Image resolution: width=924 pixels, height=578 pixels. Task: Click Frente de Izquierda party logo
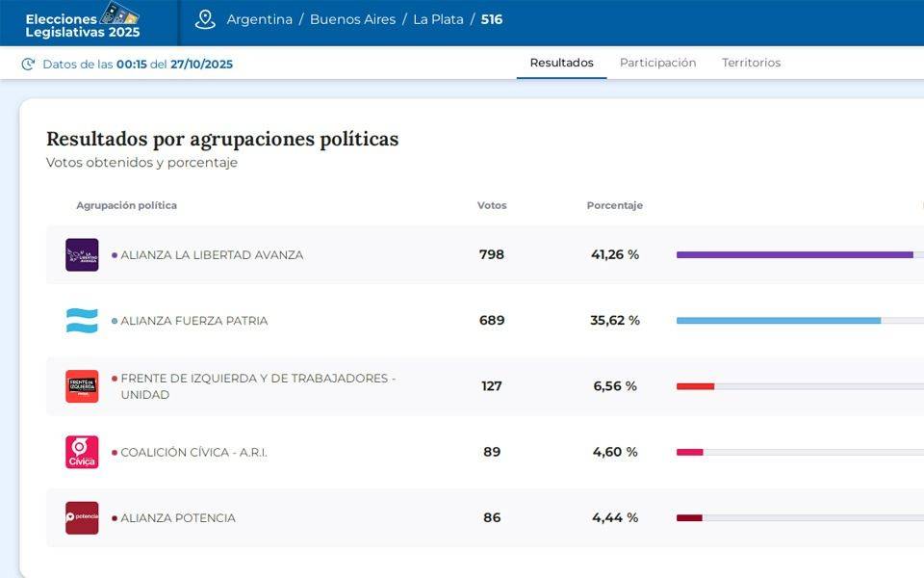pyautogui.click(x=82, y=386)
